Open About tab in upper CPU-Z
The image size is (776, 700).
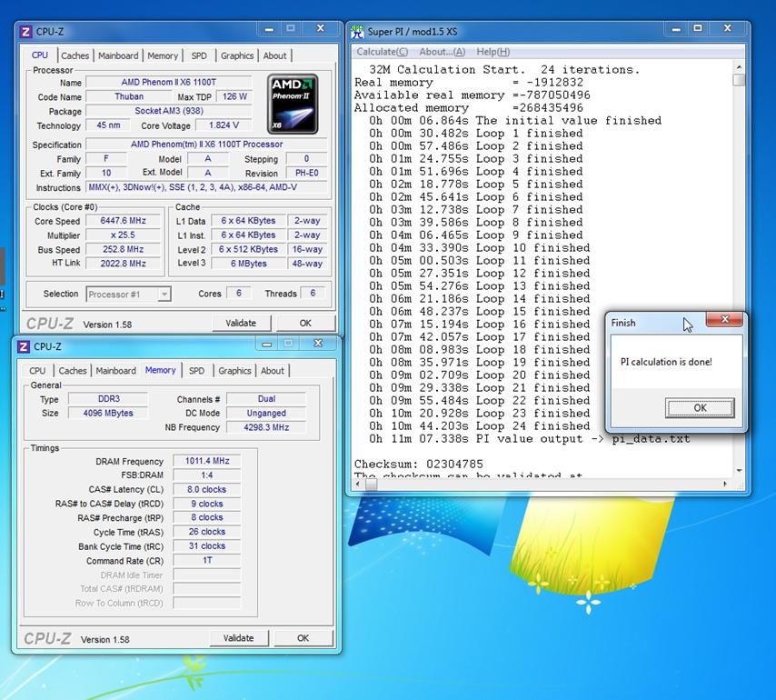(274, 55)
